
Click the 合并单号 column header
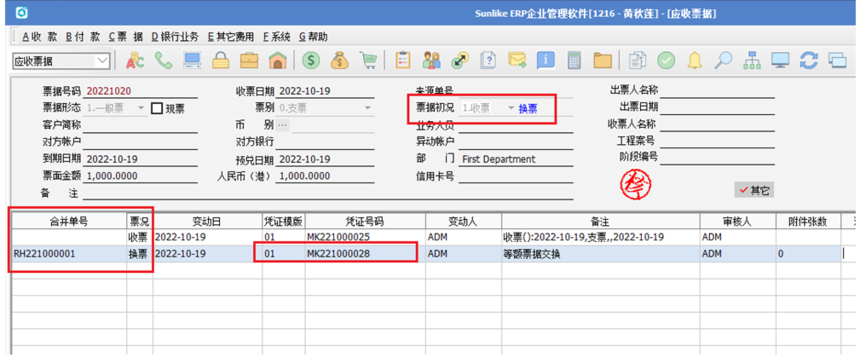point(69,221)
